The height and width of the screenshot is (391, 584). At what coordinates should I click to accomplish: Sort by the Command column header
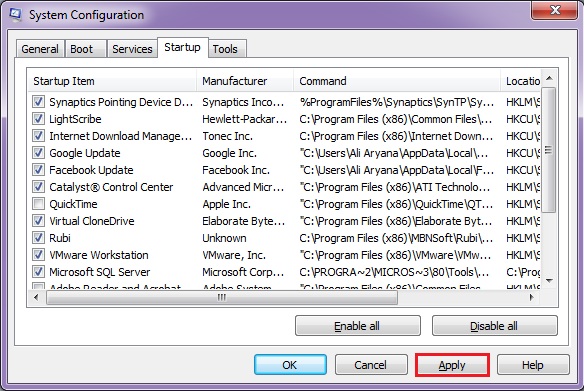click(x=397, y=81)
